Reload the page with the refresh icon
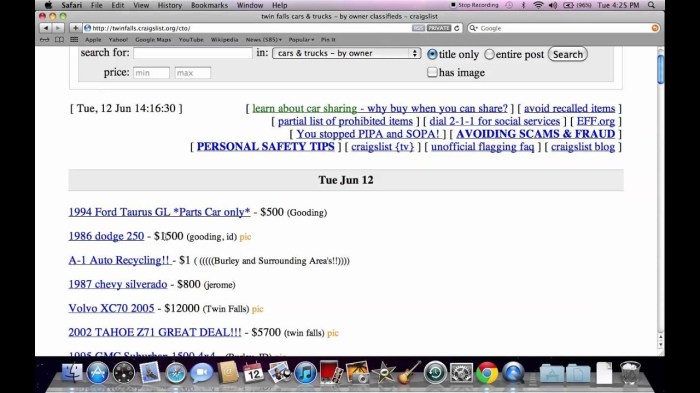Image resolution: width=700 pixels, height=393 pixels. tap(457, 28)
